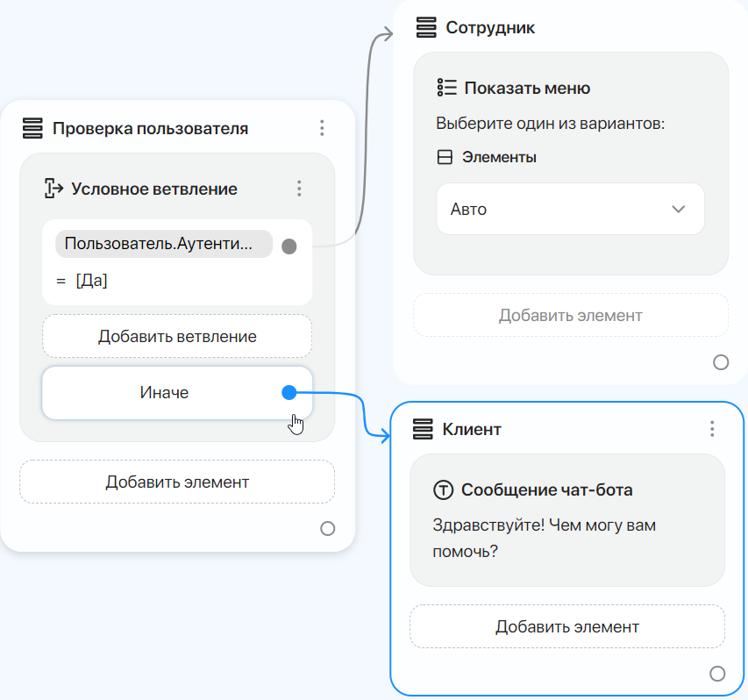Click the output circle of Проверка пользователя block
The image size is (748, 700).
tap(327, 528)
